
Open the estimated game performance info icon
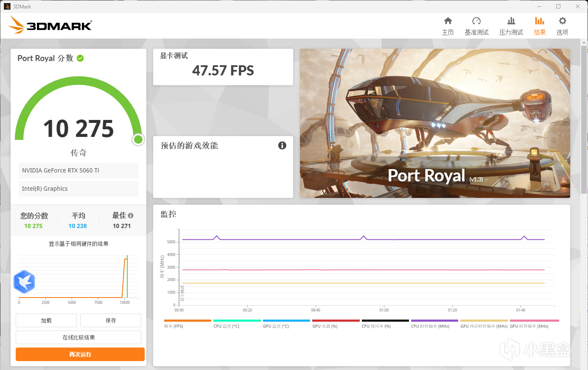(x=282, y=145)
